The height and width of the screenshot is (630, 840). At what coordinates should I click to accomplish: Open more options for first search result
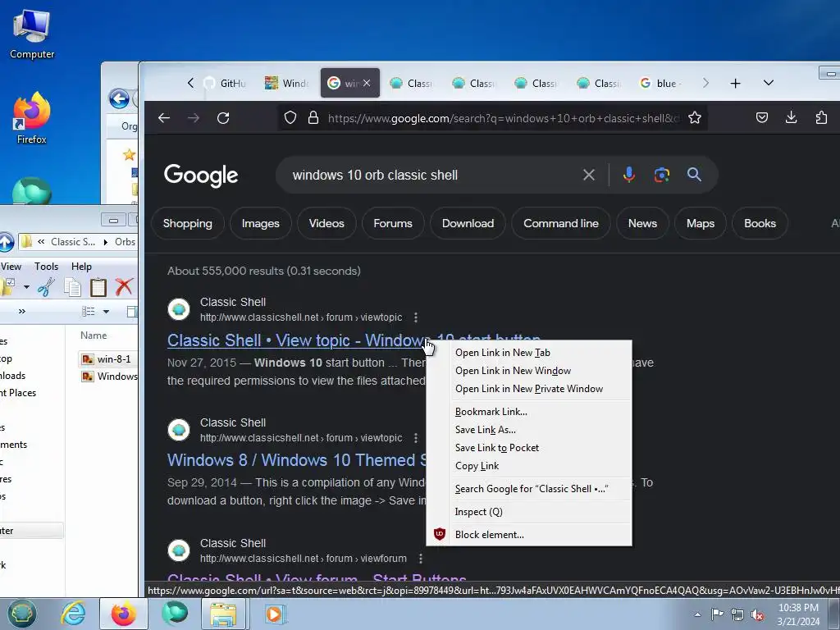pyautogui.click(x=416, y=317)
